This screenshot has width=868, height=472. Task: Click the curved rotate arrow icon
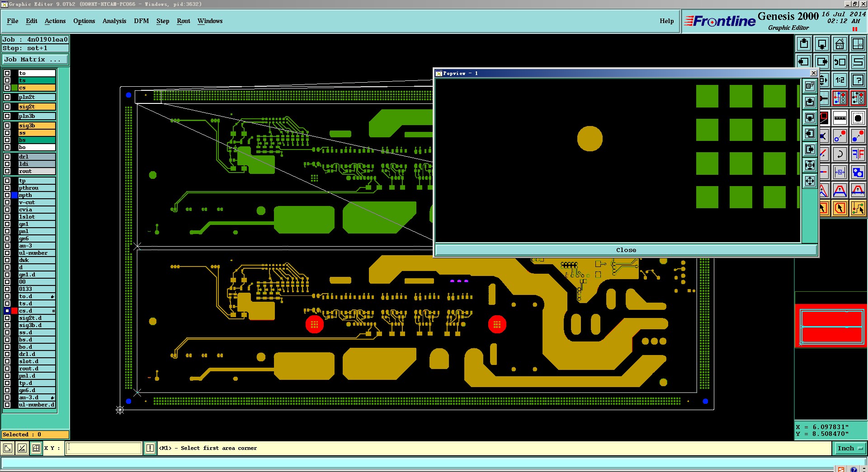[840, 154]
